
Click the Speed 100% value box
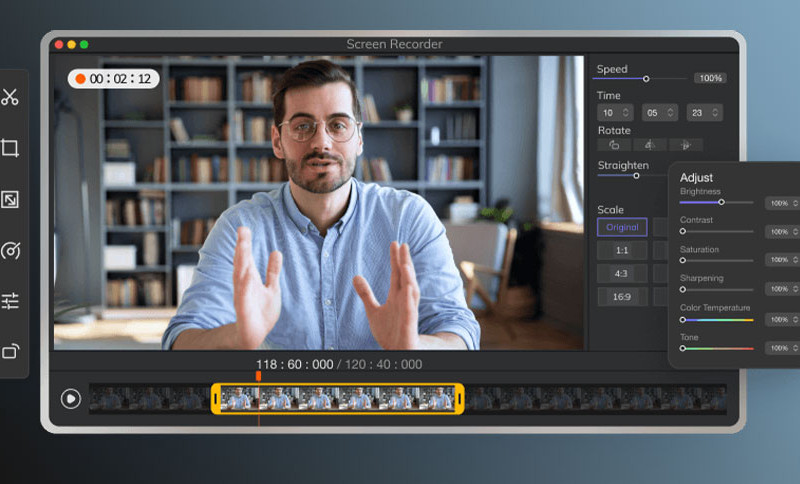coord(710,78)
